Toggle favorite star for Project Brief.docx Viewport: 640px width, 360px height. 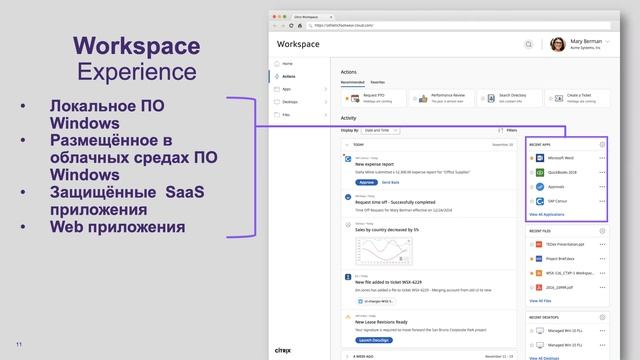coord(531,259)
